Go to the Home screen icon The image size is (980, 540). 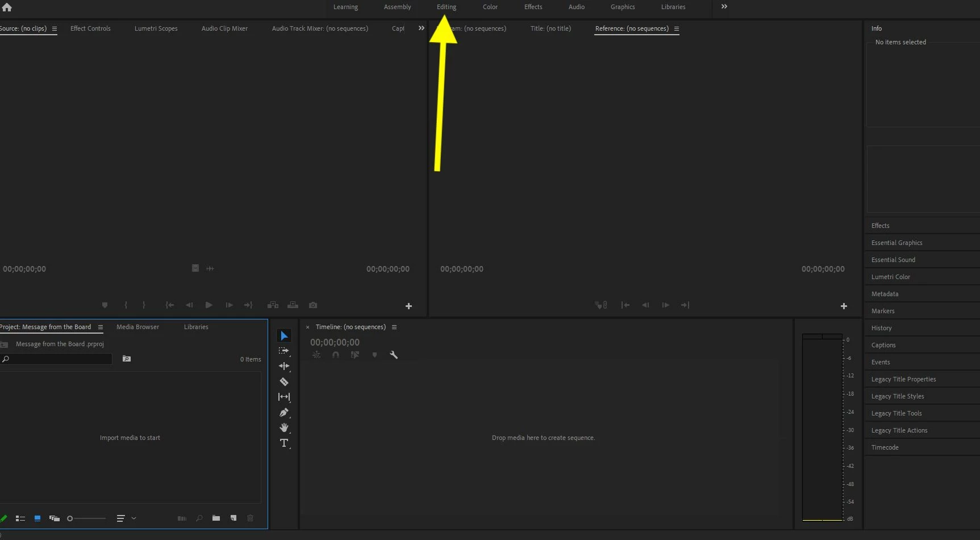coord(7,7)
